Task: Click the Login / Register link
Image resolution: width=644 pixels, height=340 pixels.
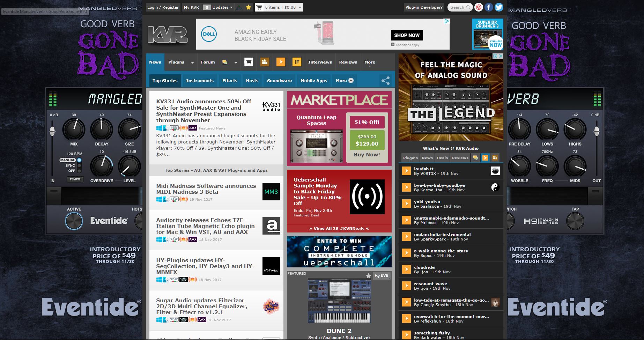Action: (163, 7)
